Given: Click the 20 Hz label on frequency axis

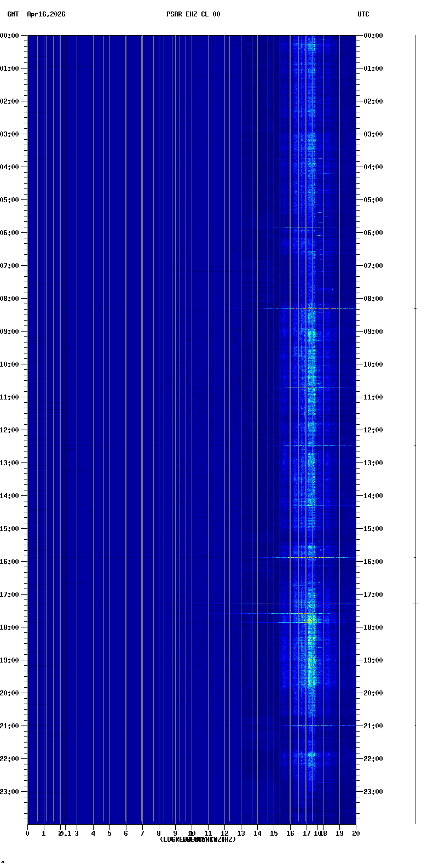Looking at the screenshot, I should pyautogui.click(x=356, y=833).
